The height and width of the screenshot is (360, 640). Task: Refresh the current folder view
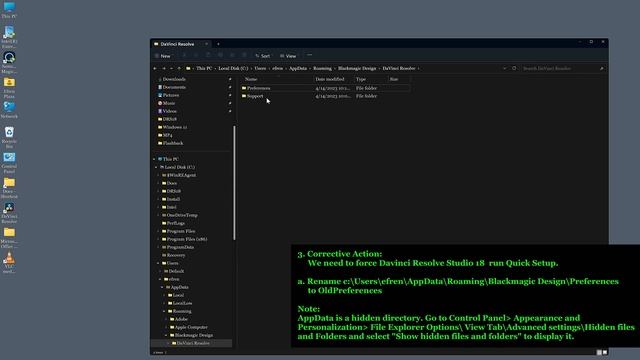(x=514, y=69)
